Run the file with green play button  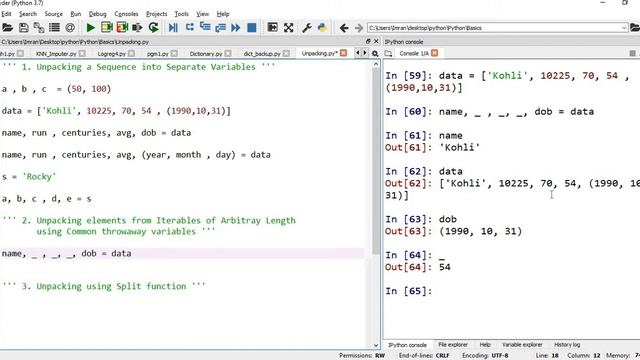click(91, 28)
